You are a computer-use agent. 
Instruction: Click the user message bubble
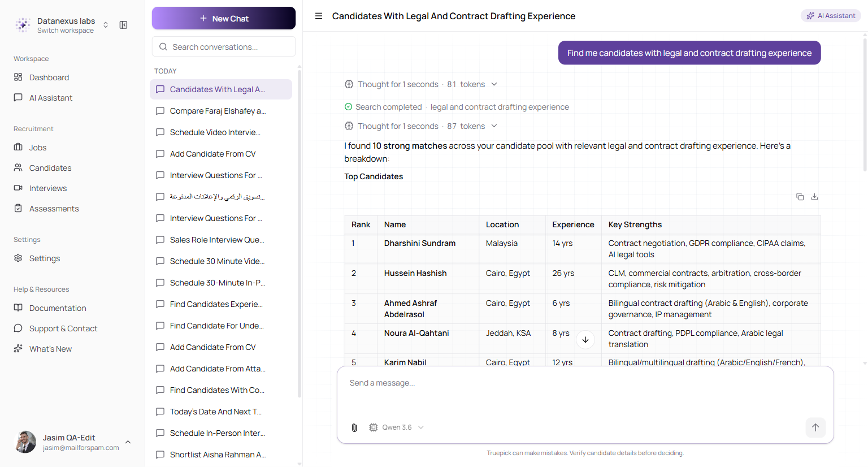(689, 53)
